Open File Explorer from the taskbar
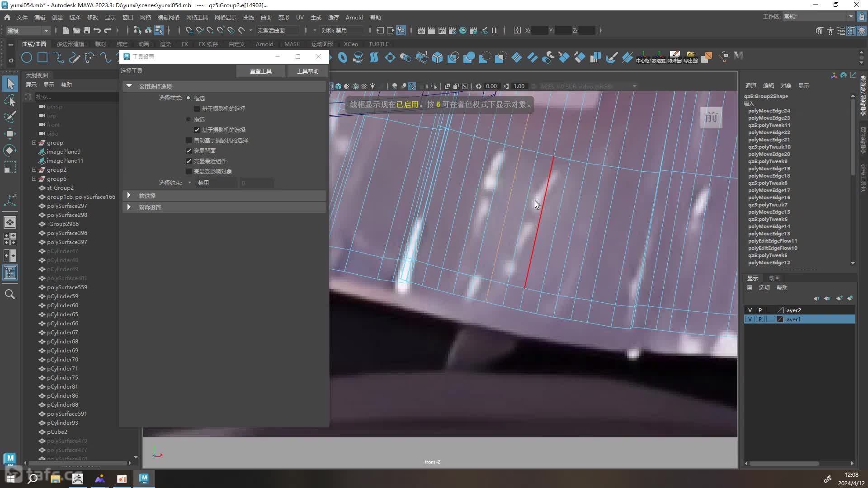Image resolution: width=868 pixels, height=488 pixels. tap(55, 479)
